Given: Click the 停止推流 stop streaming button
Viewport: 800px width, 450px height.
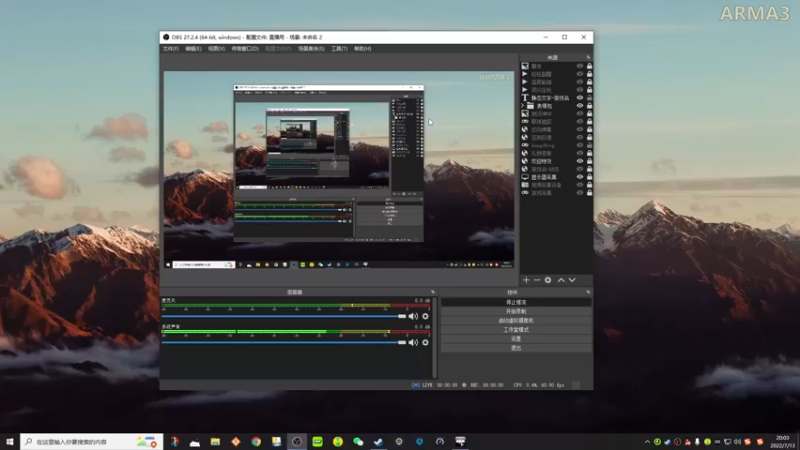Looking at the screenshot, I should [516, 302].
